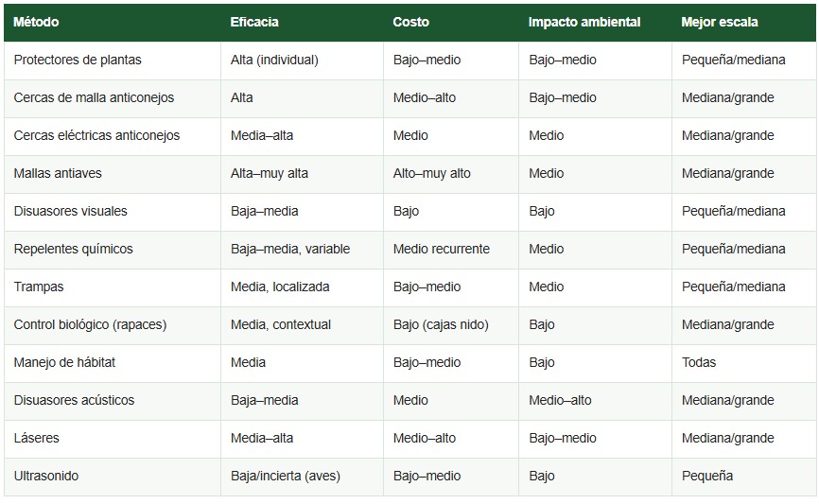
Task: Click the Disuasores visuales row label
Action: (113, 212)
